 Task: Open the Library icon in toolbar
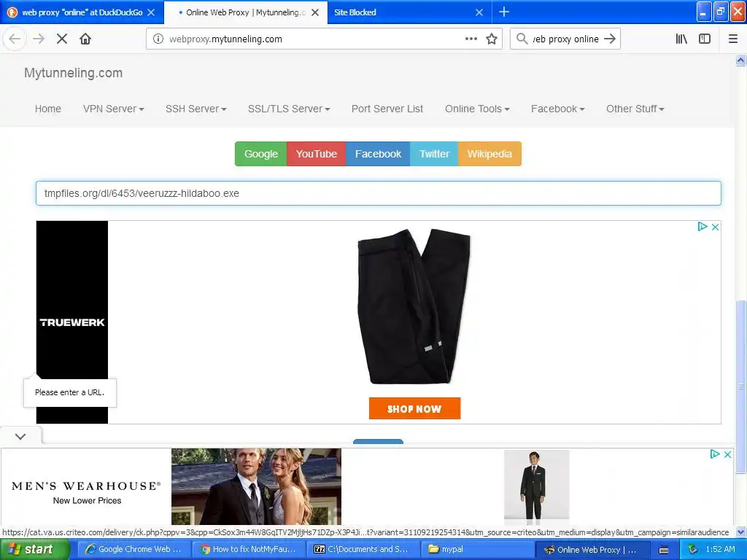tap(681, 39)
